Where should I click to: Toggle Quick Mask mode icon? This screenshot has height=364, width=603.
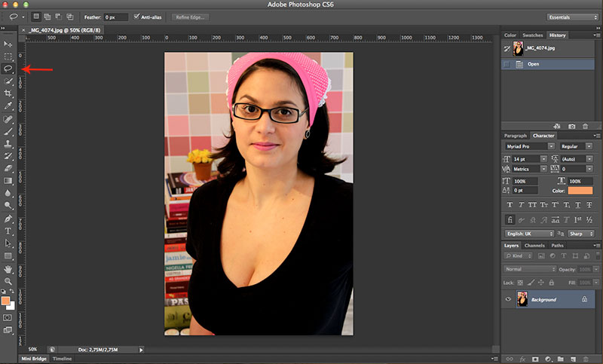tap(8, 317)
